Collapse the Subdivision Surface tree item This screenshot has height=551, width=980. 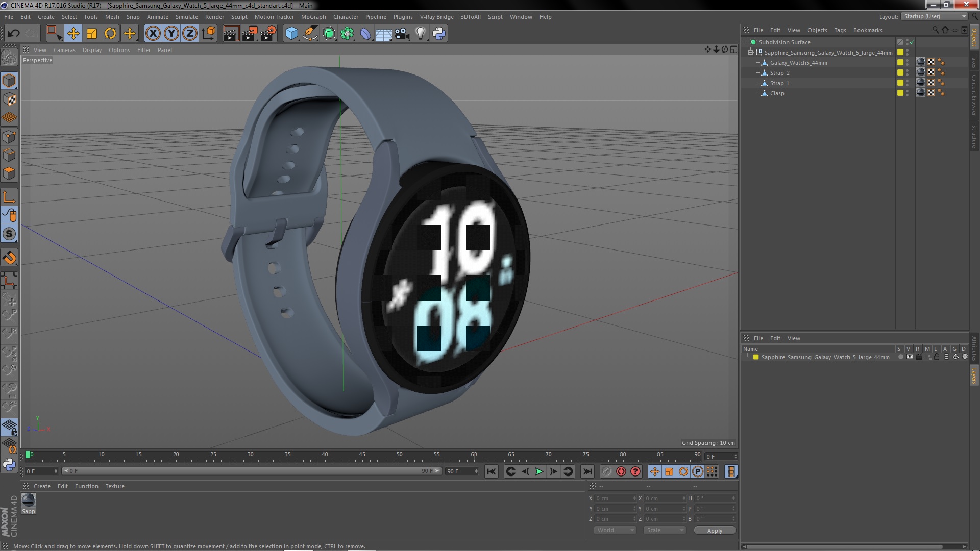(745, 42)
